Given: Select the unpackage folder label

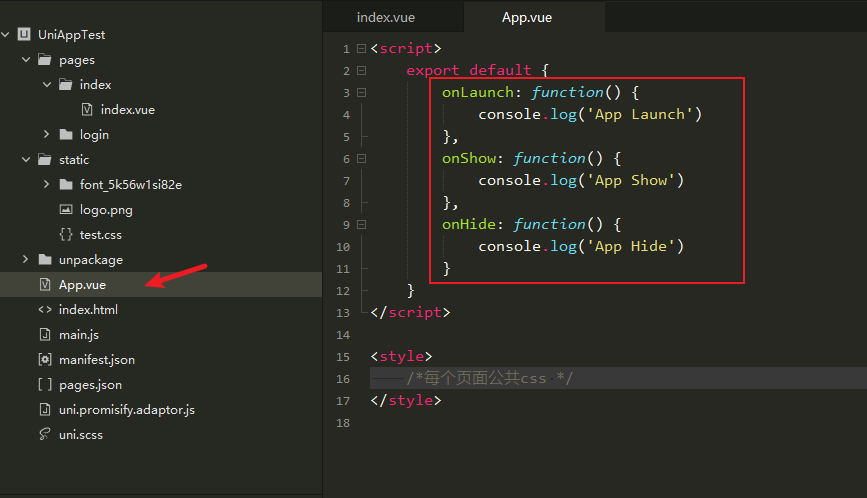Looking at the screenshot, I should (x=91, y=260).
